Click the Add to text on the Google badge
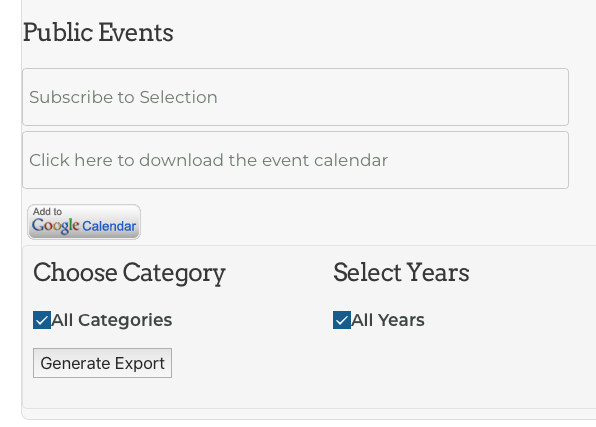The width and height of the screenshot is (596, 427). [x=47, y=211]
